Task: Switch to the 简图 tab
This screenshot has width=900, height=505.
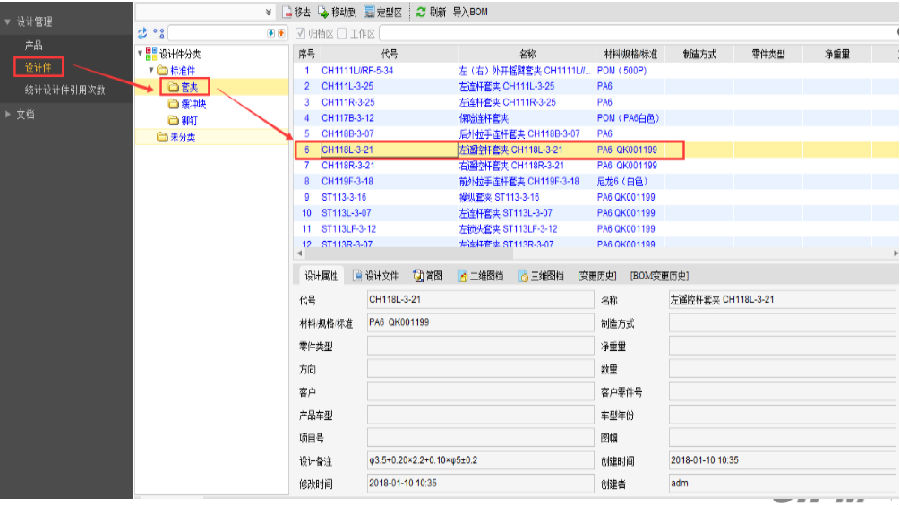Action: [x=428, y=276]
